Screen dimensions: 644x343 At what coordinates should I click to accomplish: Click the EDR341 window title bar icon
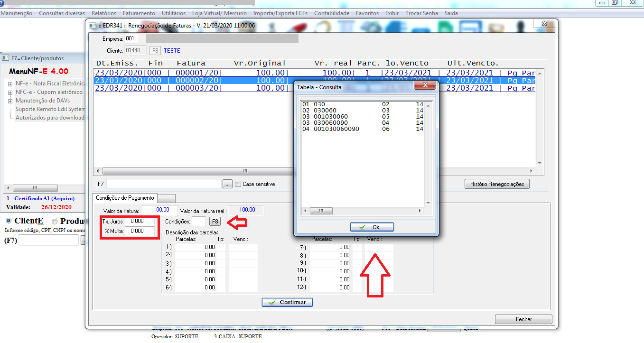pos(92,25)
